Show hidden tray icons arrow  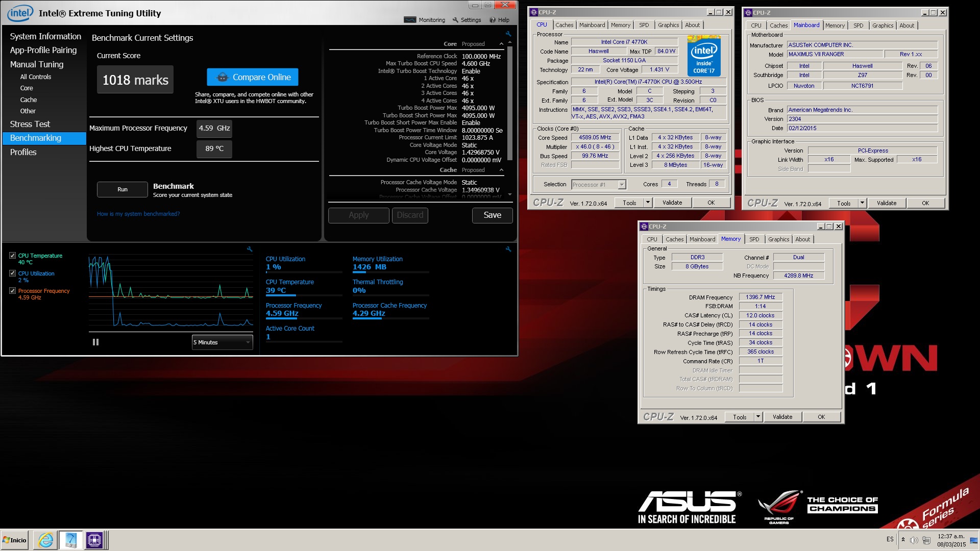click(903, 539)
